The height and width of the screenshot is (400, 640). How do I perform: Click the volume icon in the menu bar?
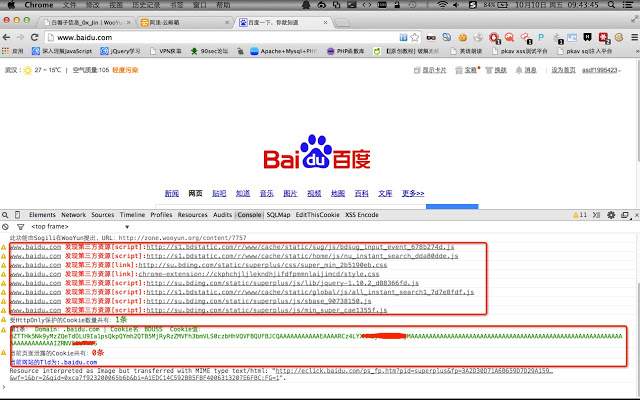click(456, 5)
